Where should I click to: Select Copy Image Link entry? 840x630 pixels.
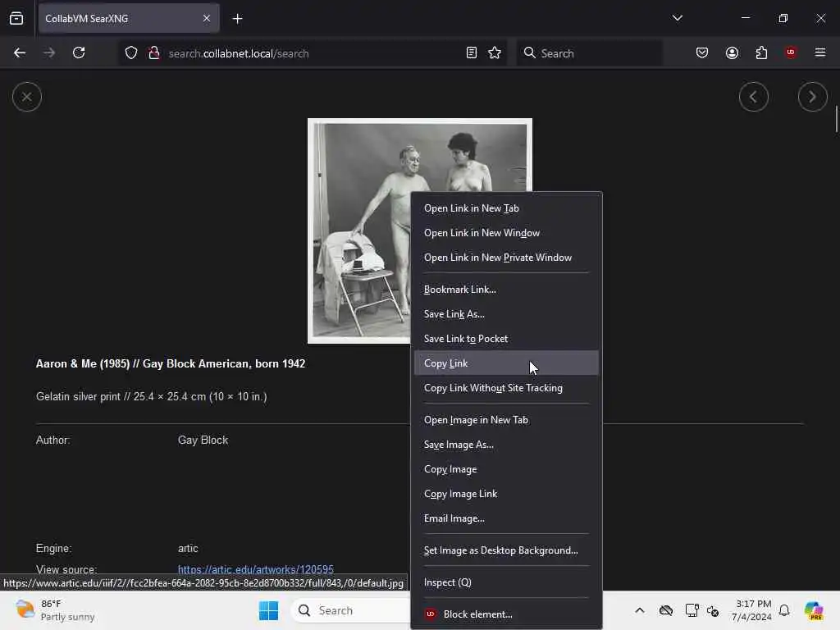pyautogui.click(x=506, y=494)
